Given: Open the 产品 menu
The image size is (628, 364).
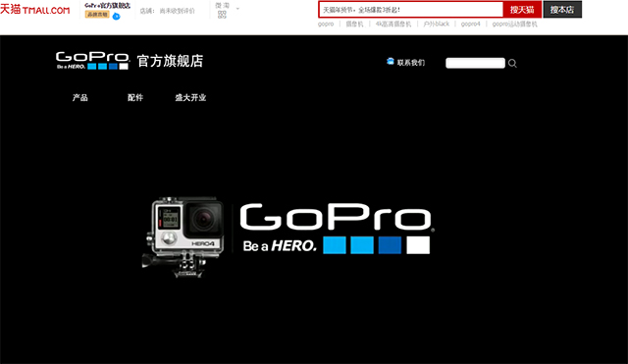Looking at the screenshot, I should coord(80,97).
